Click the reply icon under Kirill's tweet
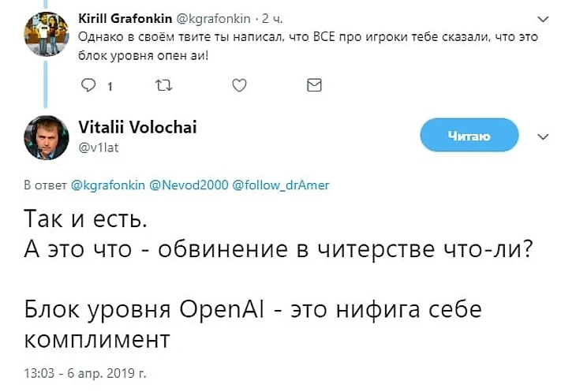Screen dimensions: 576x392 coord(88,85)
